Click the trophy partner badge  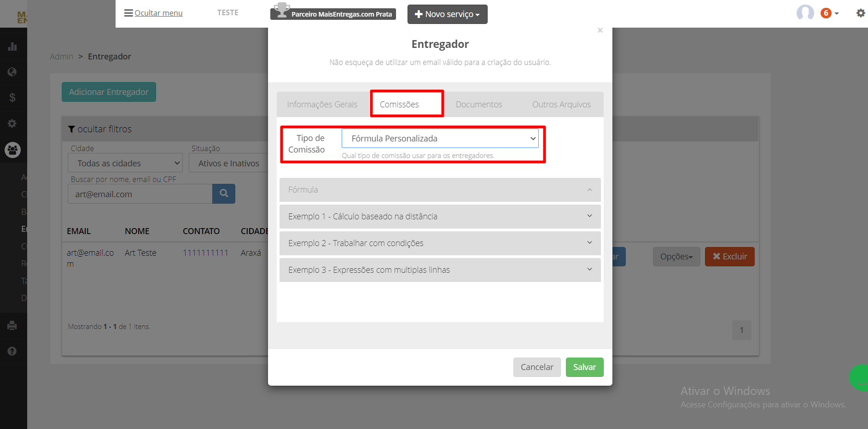click(333, 12)
